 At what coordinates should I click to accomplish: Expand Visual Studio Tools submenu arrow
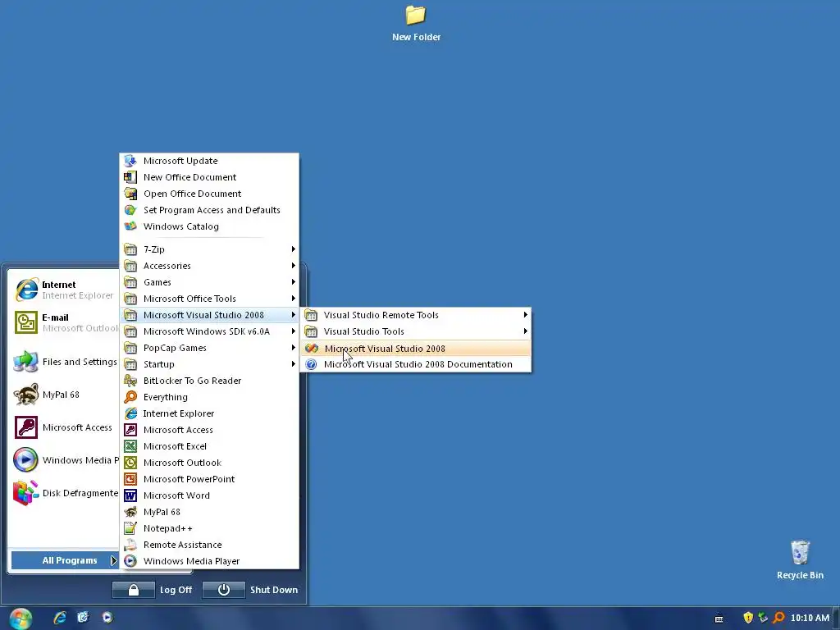click(526, 331)
